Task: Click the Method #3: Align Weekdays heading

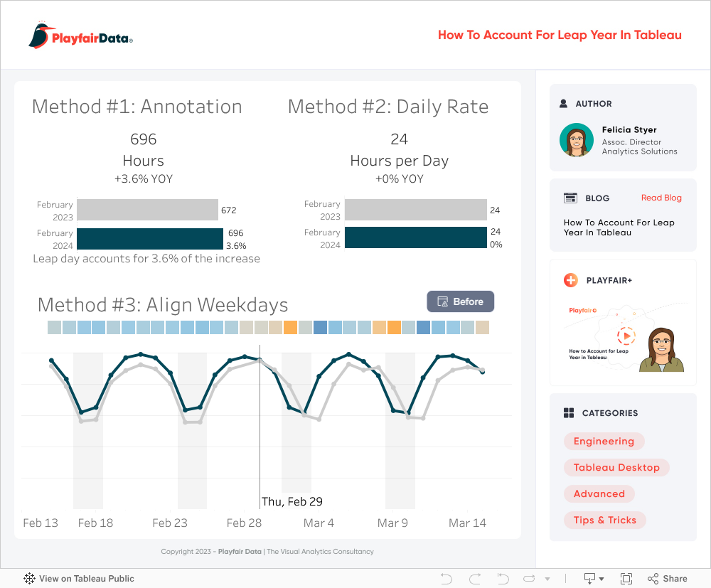Action: 163,304
